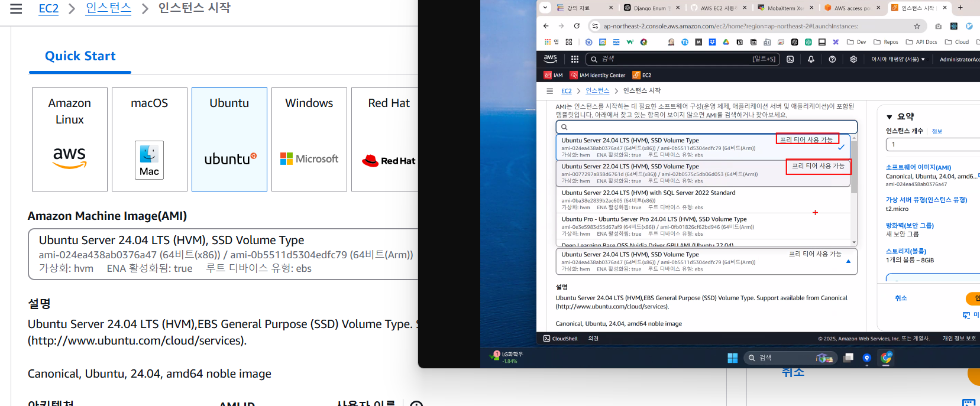Open the Windows Start button on the taskbar
The height and width of the screenshot is (406, 980).
pyautogui.click(x=732, y=358)
